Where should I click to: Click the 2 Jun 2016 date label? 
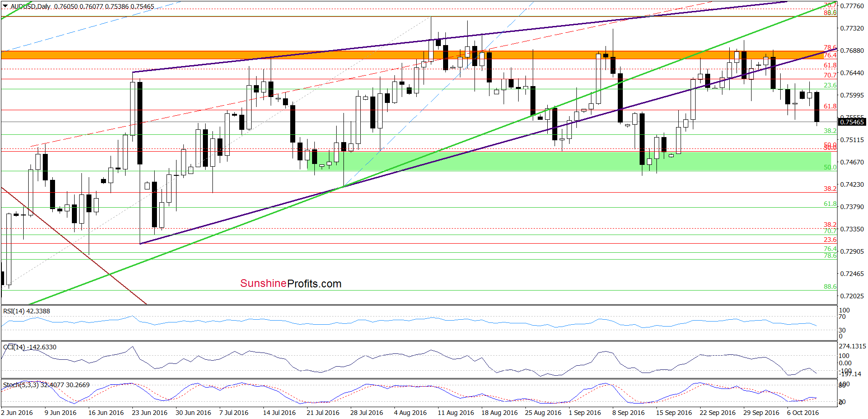tap(17, 413)
